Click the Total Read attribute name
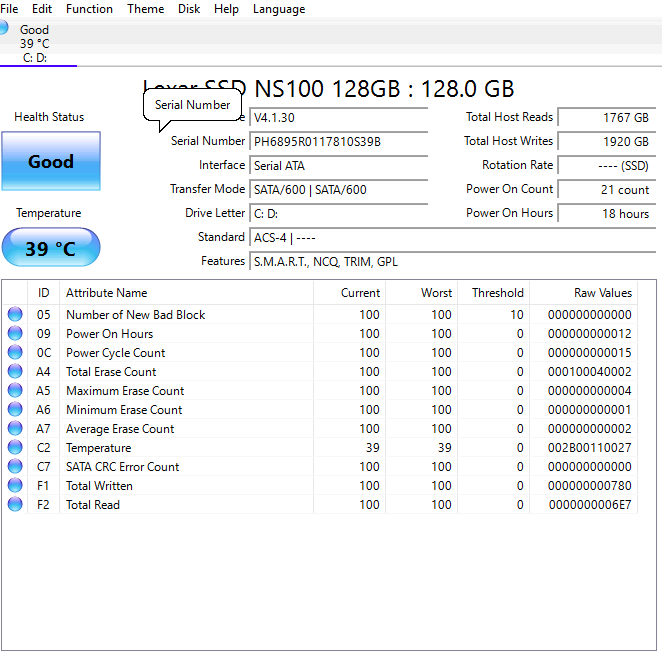The image size is (662, 653). [93, 505]
